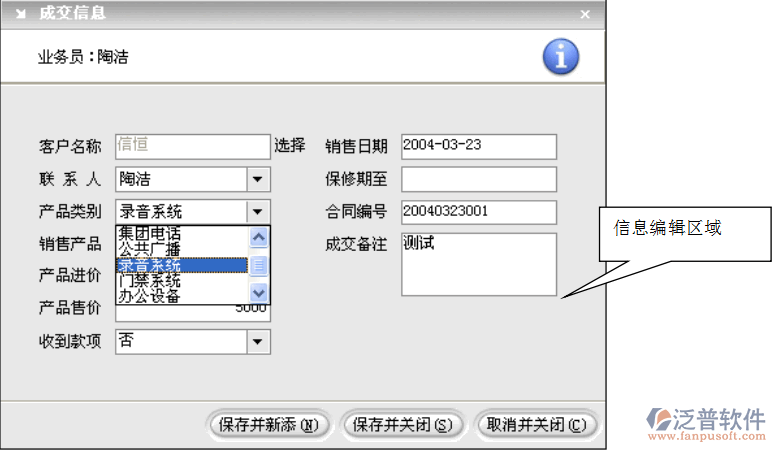Click the 保存并关闭 (S) button
Image resolution: width=776 pixels, height=452 pixels.
(403, 425)
